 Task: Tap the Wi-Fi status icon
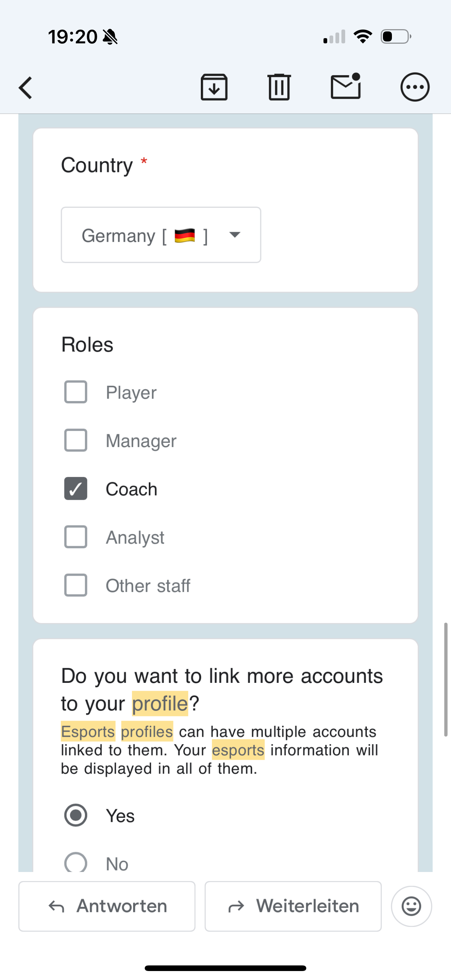(363, 37)
